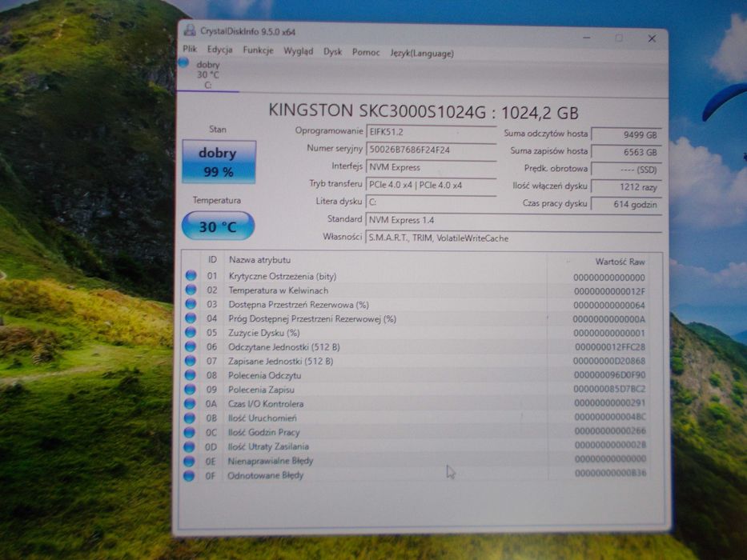Open the Funkcje menu
This screenshot has width=747, height=560.
point(258,50)
